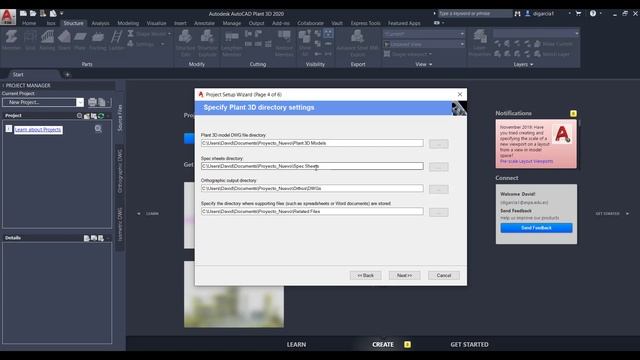
Task: Click the magnifier icon beside Learn about Projects
Action: (x=98, y=129)
